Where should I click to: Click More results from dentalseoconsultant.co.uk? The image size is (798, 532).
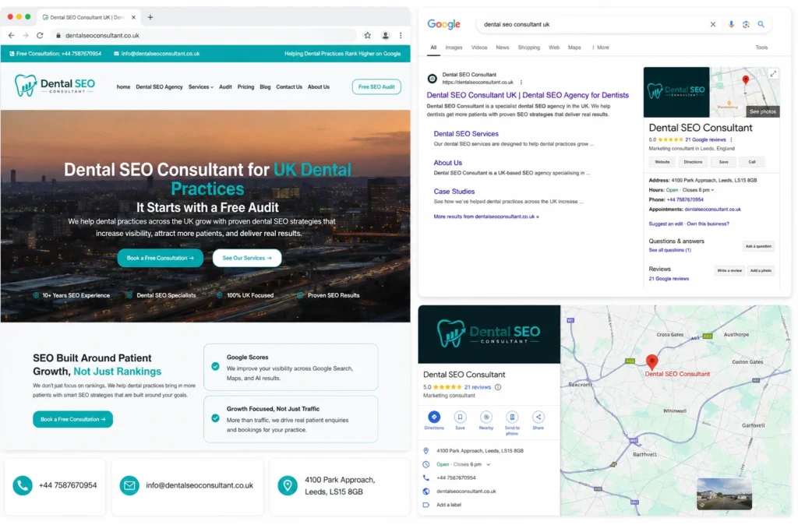pyautogui.click(x=486, y=217)
